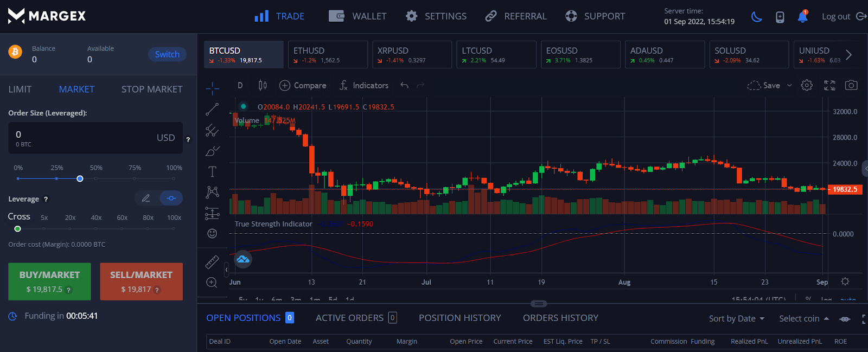Click the Leverage help question mark

click(46, 199)
